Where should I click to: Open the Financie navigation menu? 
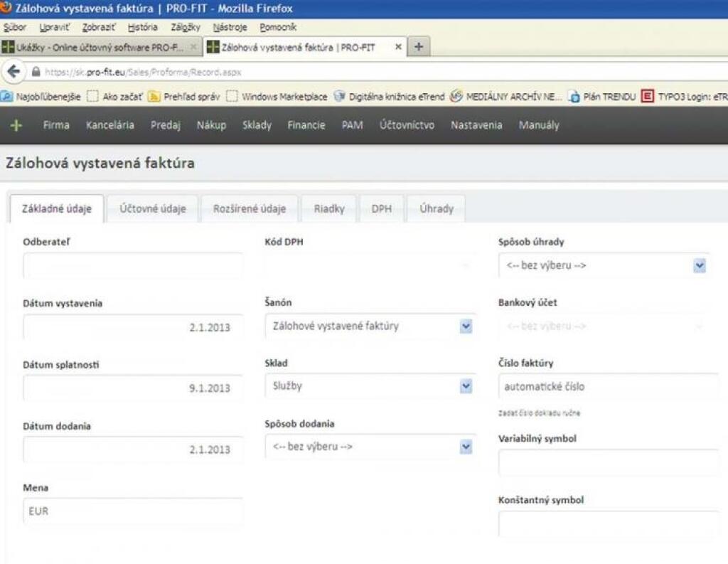pos(306,125)
